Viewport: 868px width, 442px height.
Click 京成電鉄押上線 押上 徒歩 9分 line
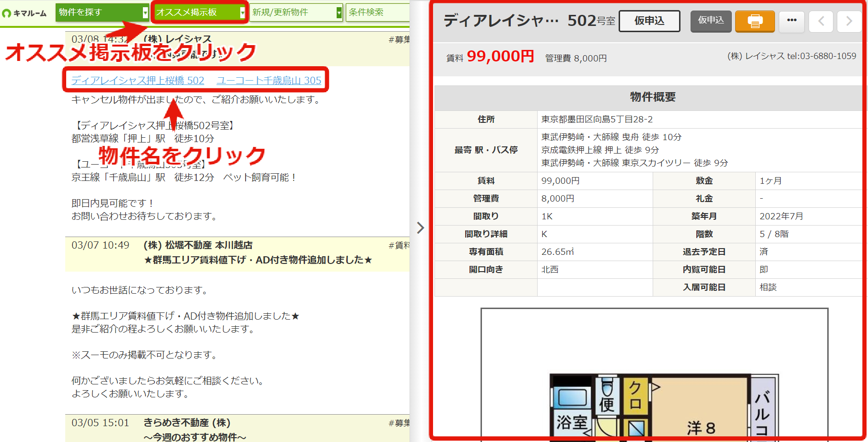pyautogui.click(x=600, y=150)
